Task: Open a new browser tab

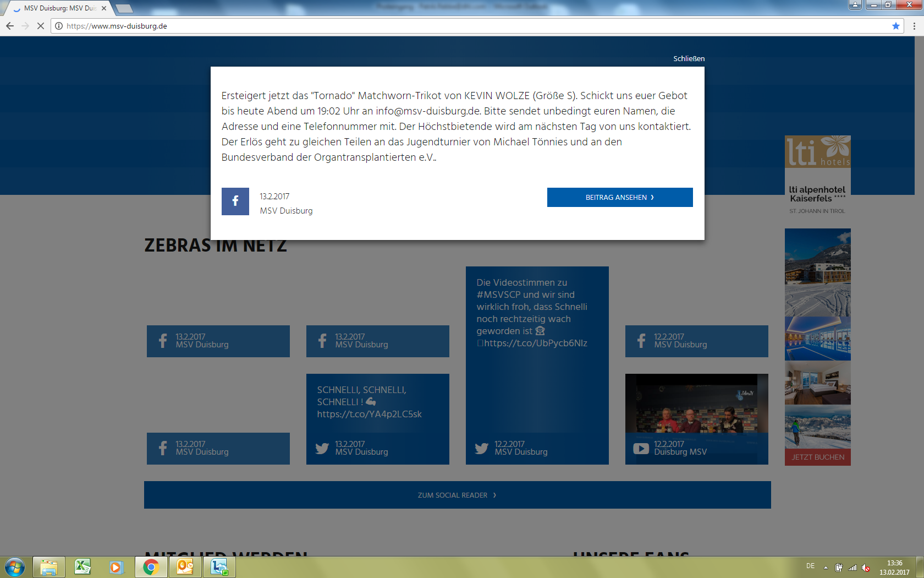Action: [x=124, y=8]
